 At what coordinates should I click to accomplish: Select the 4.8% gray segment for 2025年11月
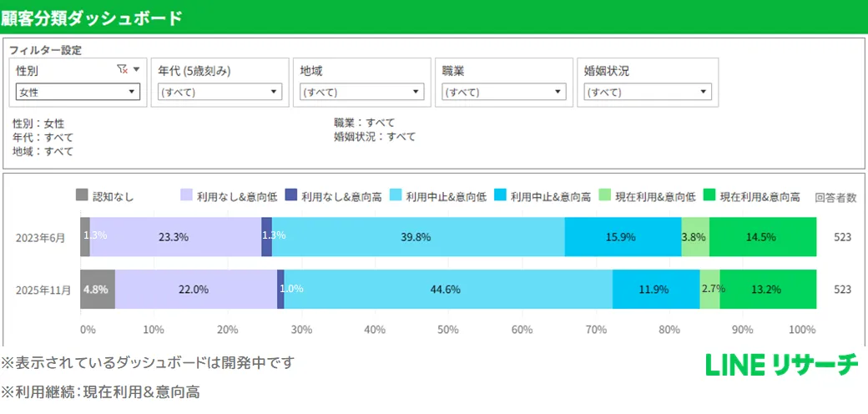(98, 289)
